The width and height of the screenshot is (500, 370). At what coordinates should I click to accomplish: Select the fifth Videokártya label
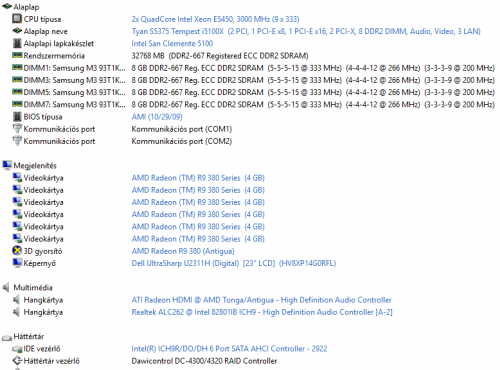[x=43, y=227]
